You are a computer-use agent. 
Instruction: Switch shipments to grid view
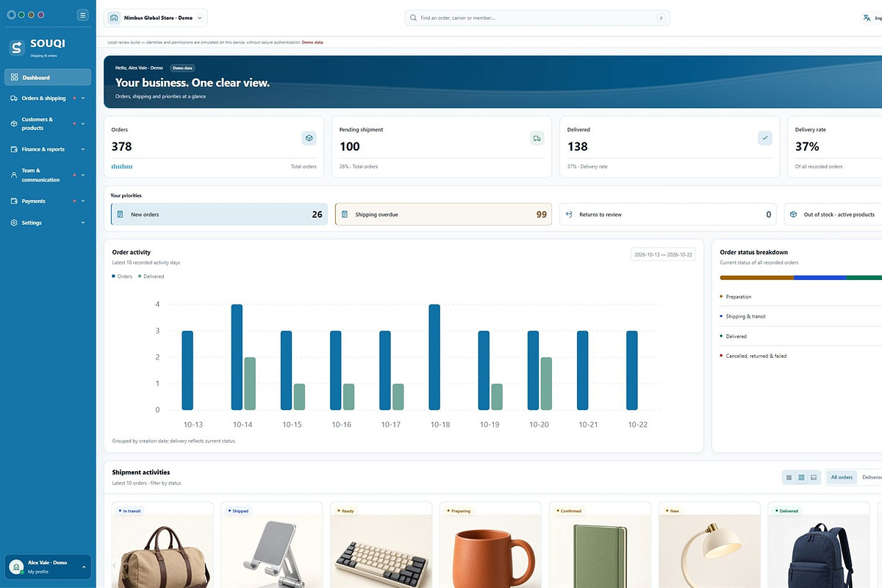[x=801, y=478]
